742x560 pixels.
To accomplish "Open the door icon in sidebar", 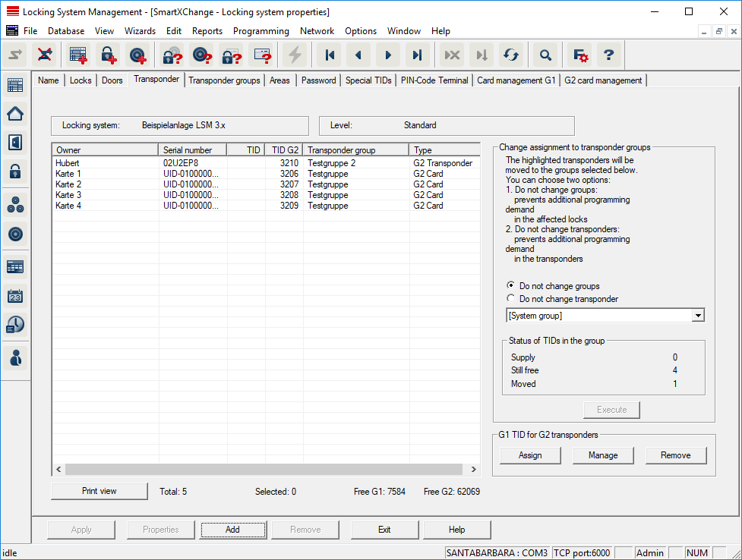I will 15,142.
